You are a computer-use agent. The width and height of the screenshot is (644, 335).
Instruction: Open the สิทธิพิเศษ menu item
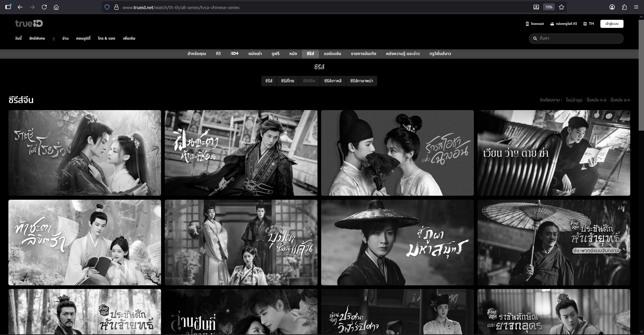[37, 38]
